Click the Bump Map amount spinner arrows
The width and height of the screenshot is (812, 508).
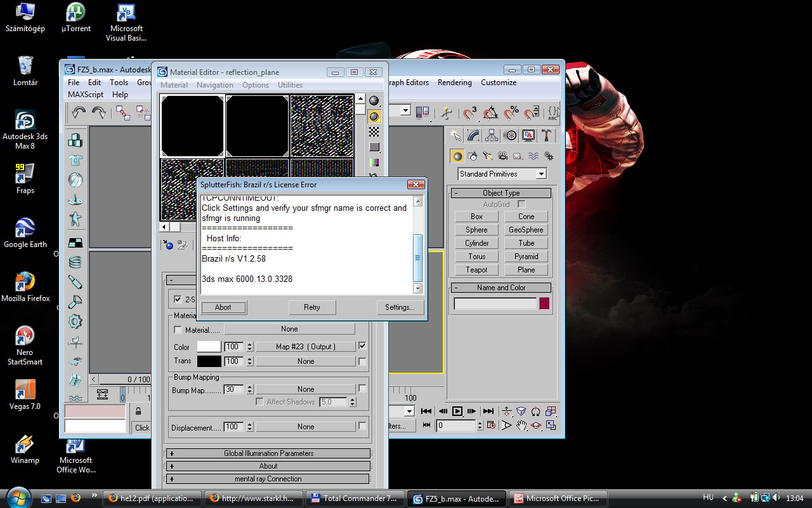point(250,389)
